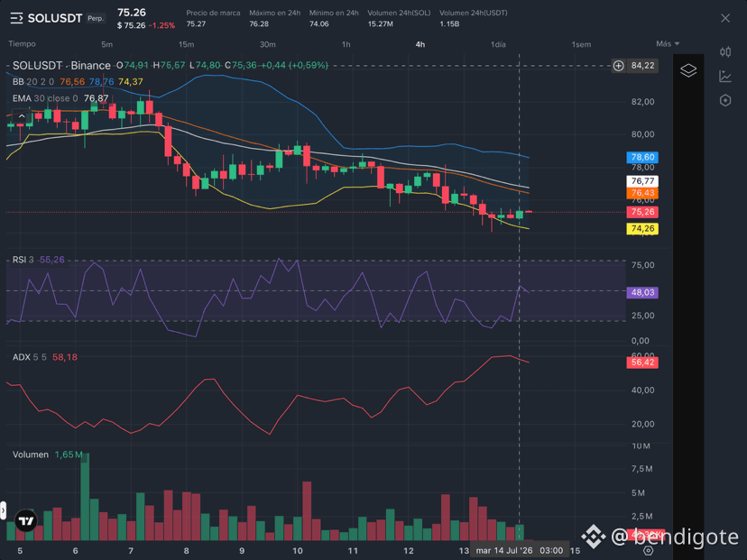Select the 1h timeframe
Viewport: 747px width, 560px height.
point(346,44)
